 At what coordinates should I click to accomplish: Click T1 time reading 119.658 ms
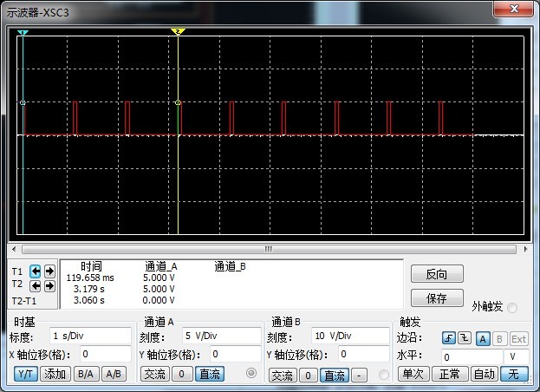[x=90, y=278]
